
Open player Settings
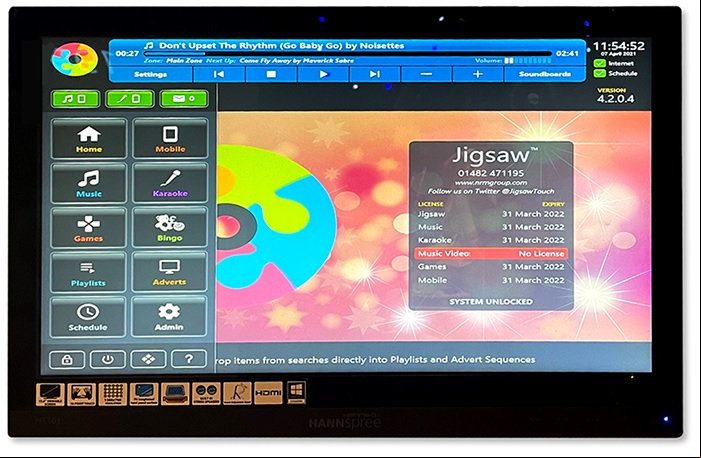tap(151, 74)
